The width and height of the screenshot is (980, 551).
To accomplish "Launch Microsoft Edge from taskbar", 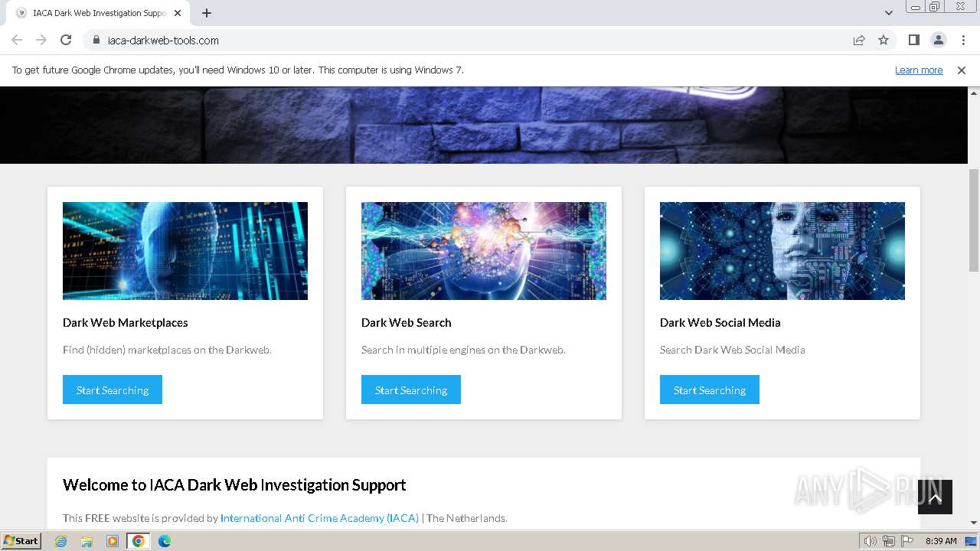I will (165, 541).
